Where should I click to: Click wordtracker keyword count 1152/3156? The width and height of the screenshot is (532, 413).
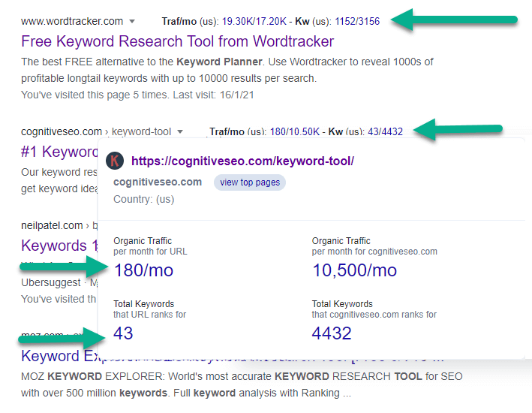point(357,21)
